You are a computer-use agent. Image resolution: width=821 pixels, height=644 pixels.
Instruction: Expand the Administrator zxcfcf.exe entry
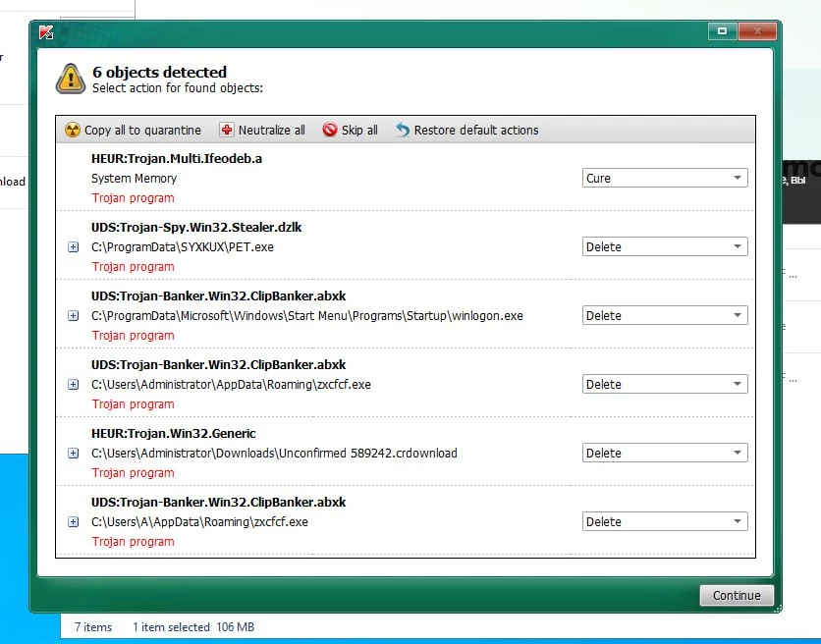point(73,385)
